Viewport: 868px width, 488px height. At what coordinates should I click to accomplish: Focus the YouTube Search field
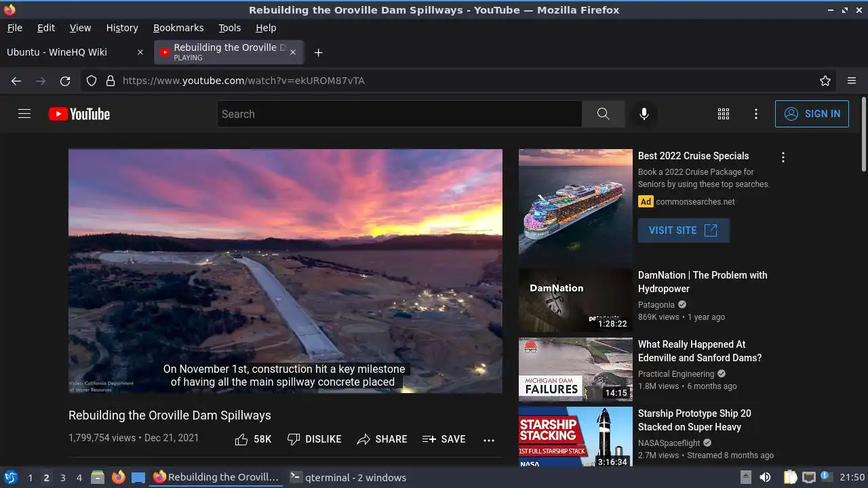(x=399, y=114)
